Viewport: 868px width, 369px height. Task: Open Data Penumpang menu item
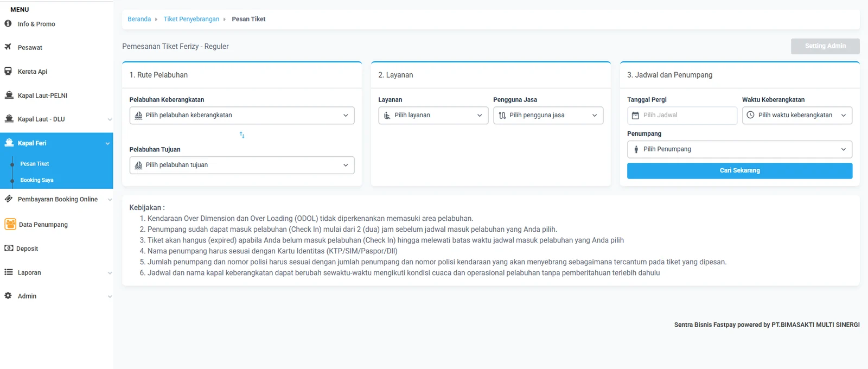56,224
